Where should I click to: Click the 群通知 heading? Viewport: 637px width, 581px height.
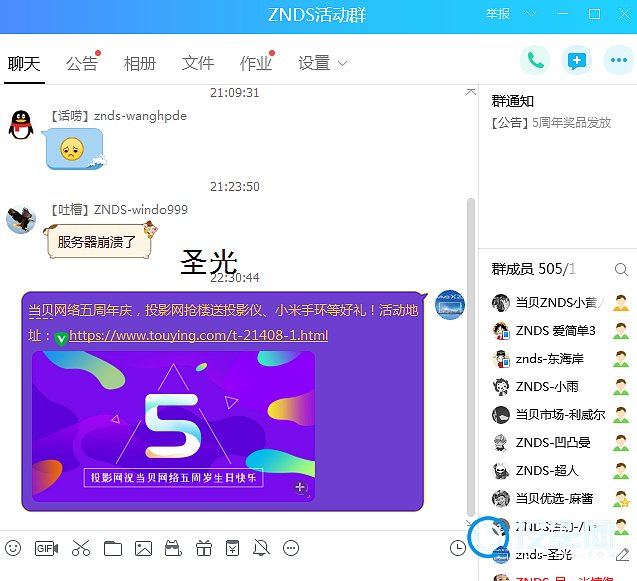click(513, 101)
